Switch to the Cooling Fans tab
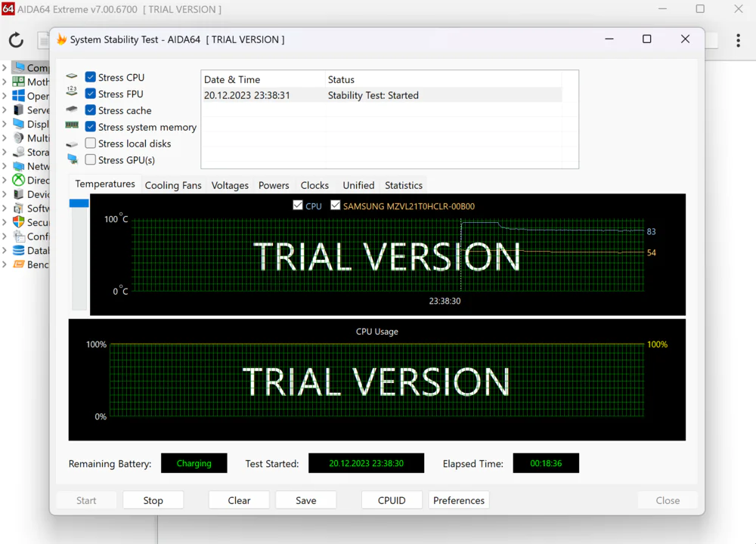The width and height of the screenshot is (756, 544). tap(173, 185)
